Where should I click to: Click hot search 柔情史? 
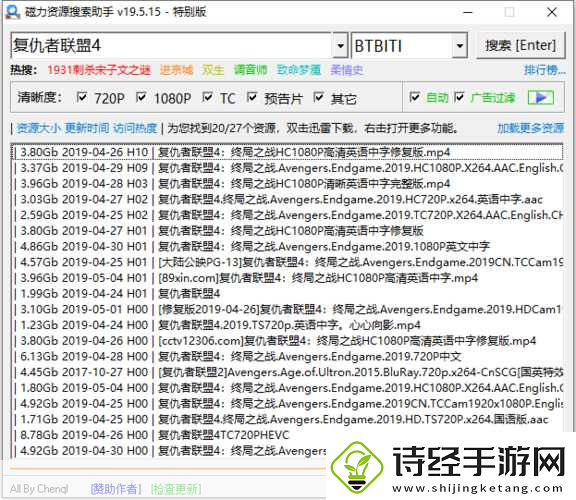coord(347,69)
